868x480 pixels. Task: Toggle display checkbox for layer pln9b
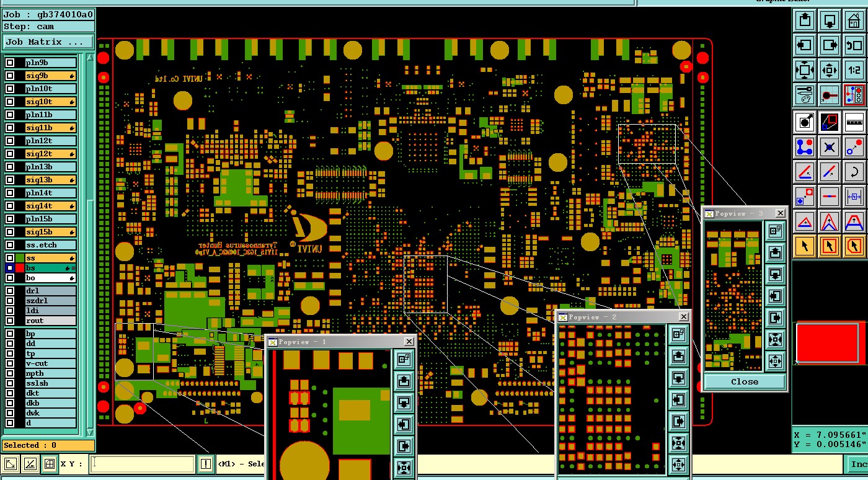pyautogui.click(x=10, y=63)
